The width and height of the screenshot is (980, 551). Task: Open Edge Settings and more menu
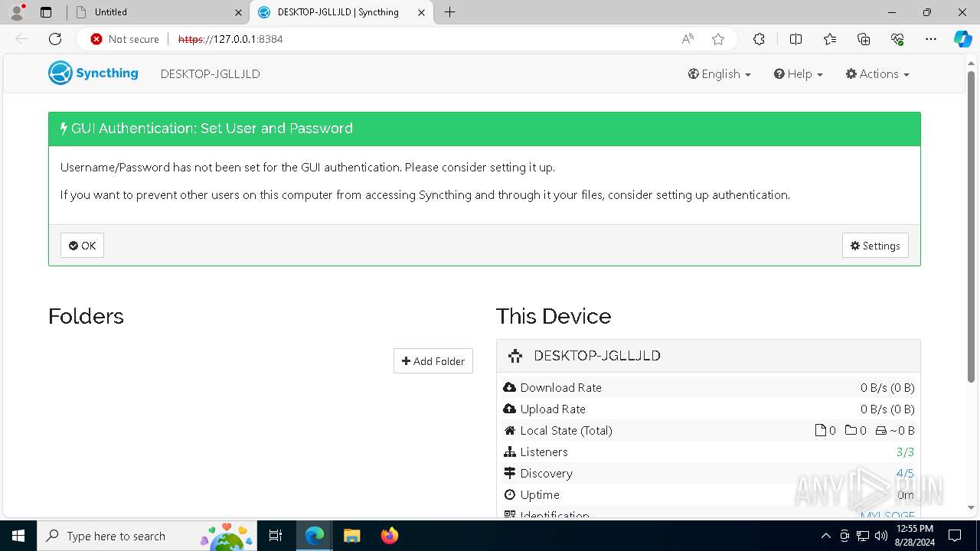click(x=931, y=39)
